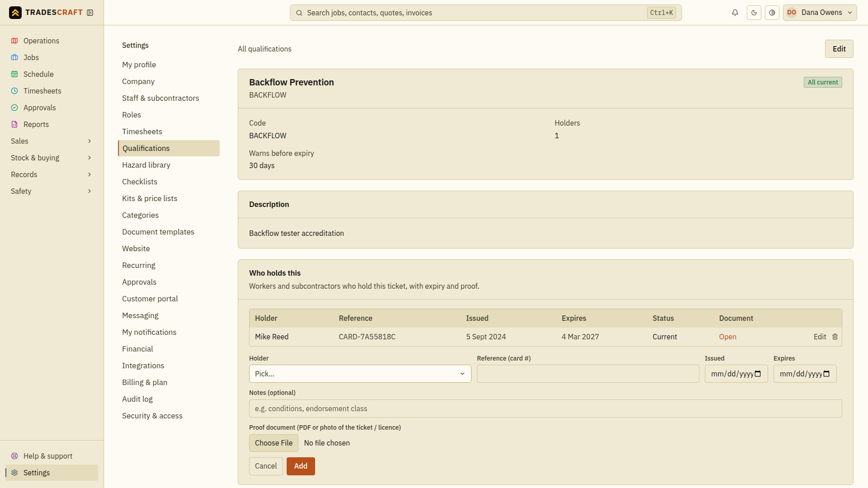Screen dimensions: 868x488
Task: Open Financial settings
Action: 169,349
